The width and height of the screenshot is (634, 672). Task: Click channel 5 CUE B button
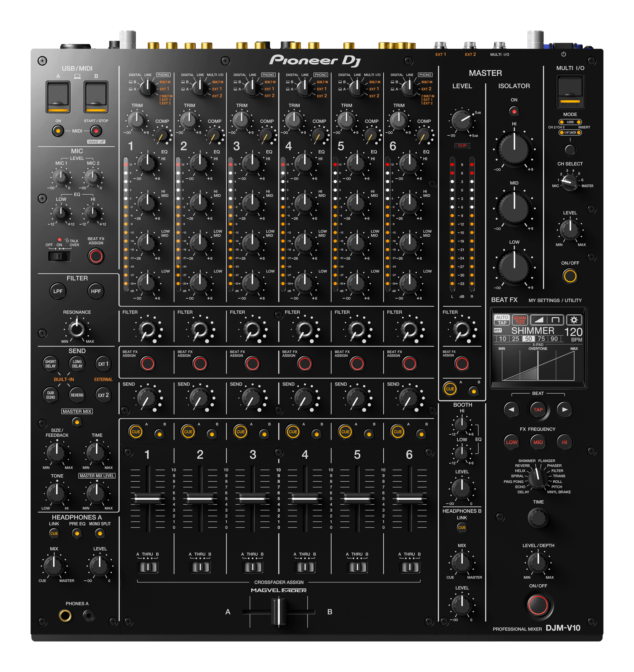point(369,434)
